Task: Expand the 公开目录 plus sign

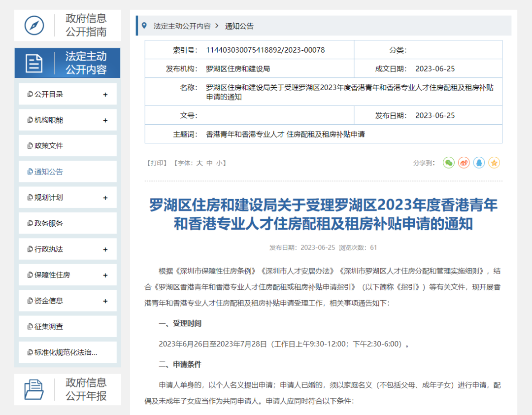Action: pyautogui.click(x=105, y=95)
